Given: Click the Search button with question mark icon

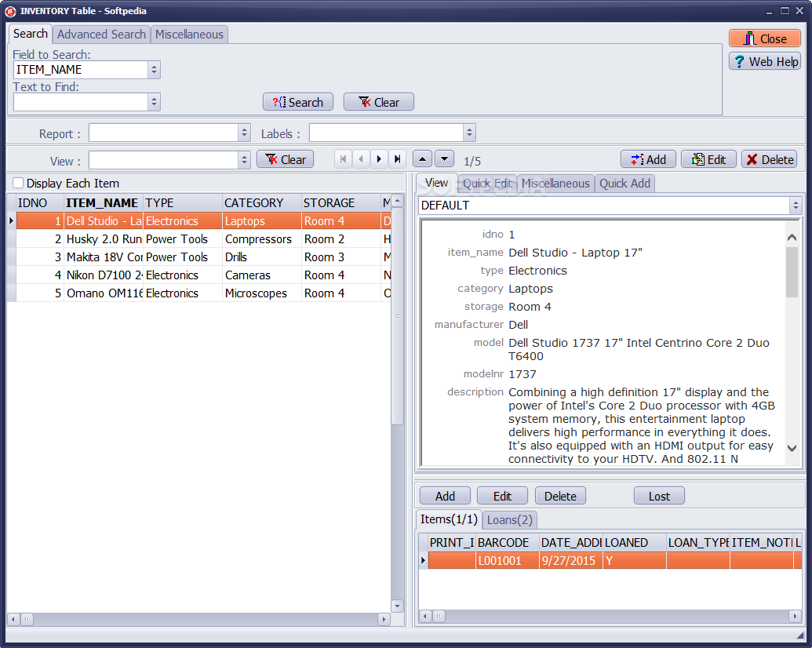Looking at the screenshot, I should point(298,102).
